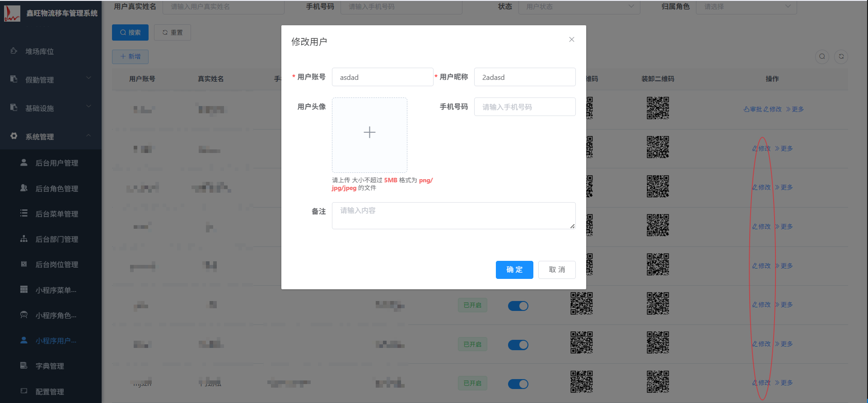Open the 归属角色 请选择 dropdown
Screen dimensions: 868x403
pos(747,7)
